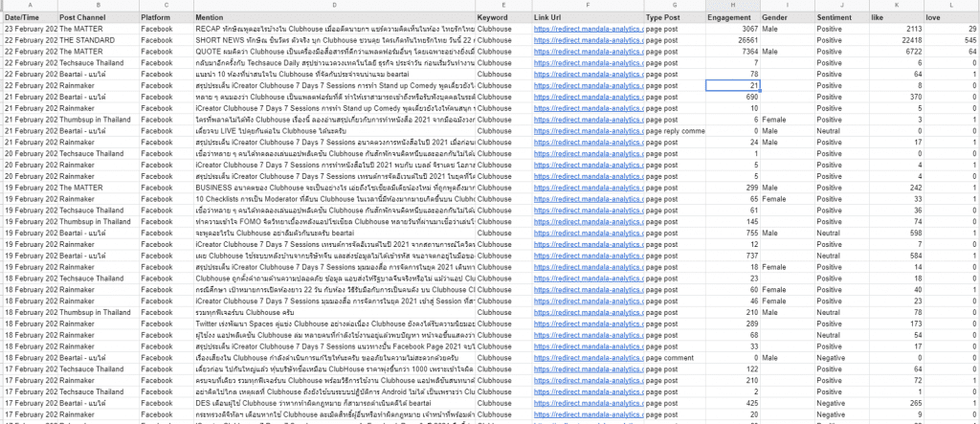Screen dimensions: 980x424
Task: Select column A header letter
Action: tap(30, 6)
